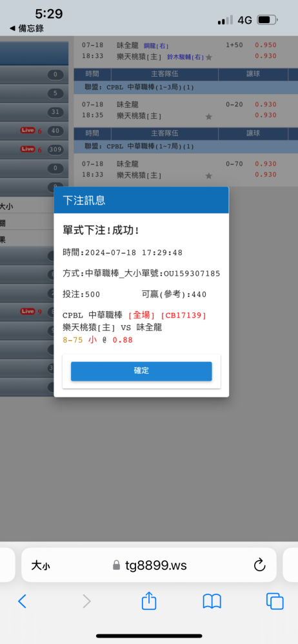Favorite the 鈴木駿輔 match star icon
Viewport: 298px width, 644px height.
pos(209,57)
